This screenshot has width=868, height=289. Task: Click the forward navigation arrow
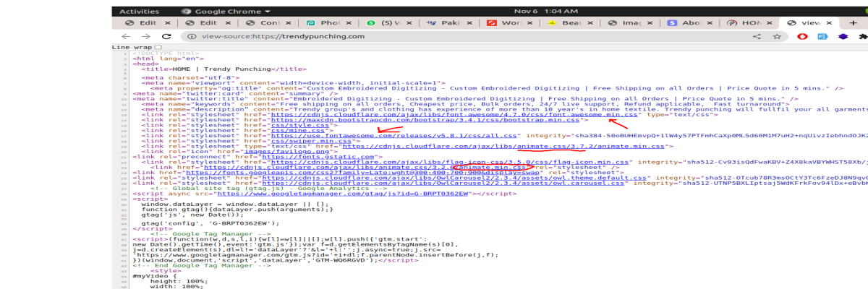pyautogui.click(x=145, y=36)
